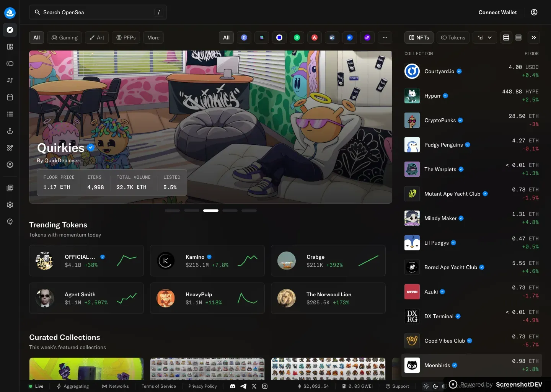Open the swap arrows icon in sidebar
The width and height of the screenshot is (551, 392).
(x=10, y=80)
